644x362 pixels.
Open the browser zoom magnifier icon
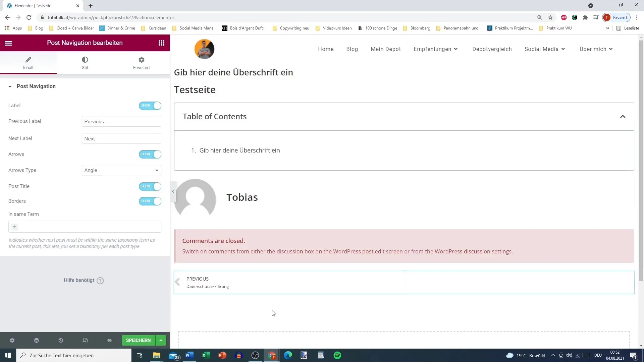tap(540, 17)
